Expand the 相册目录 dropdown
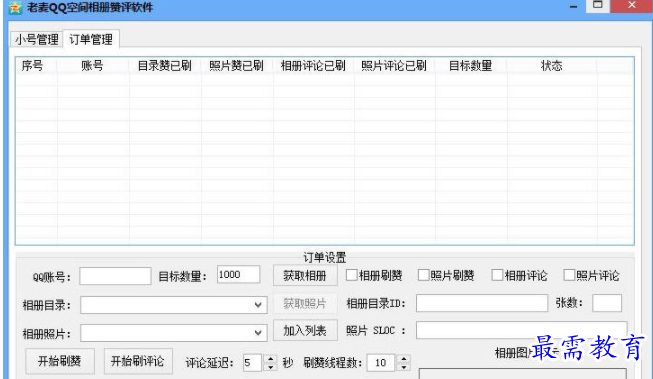Viewport: 653px width, 379px height. [x=258, y=305]
